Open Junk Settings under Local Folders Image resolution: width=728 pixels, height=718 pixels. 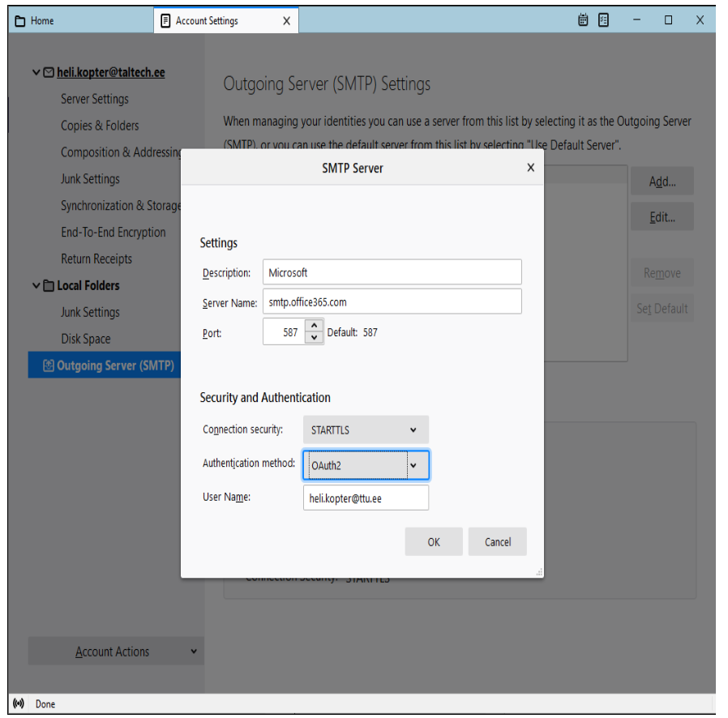pos(90,312)
